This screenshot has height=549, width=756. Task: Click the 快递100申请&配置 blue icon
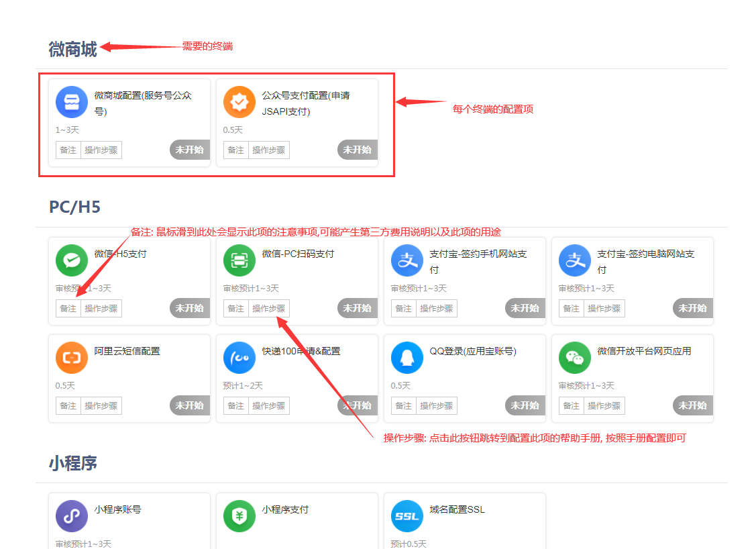point(239,358)
